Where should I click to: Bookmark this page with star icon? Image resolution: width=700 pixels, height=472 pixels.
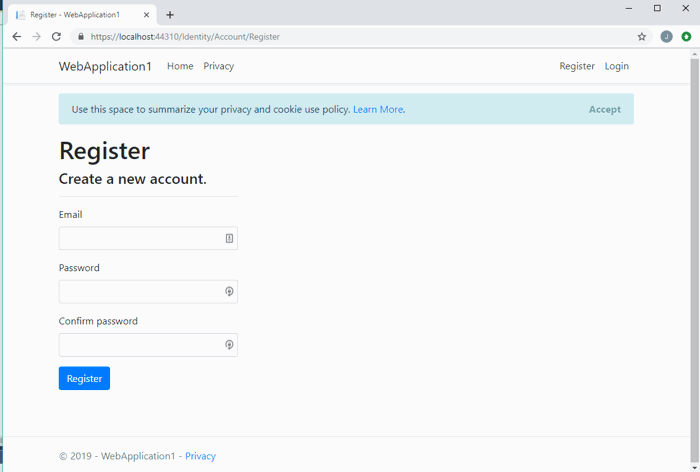click(x=642, y=37)
